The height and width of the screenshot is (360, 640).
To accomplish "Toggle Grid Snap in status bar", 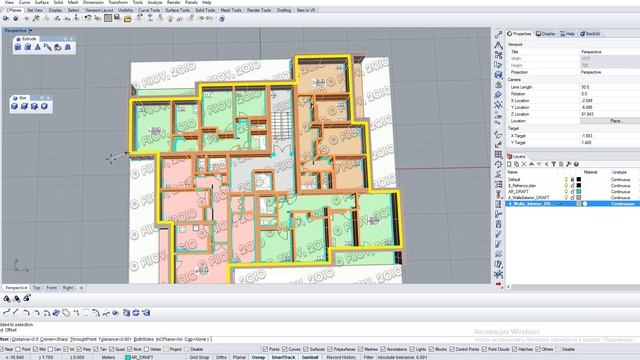I will [199, 357].
